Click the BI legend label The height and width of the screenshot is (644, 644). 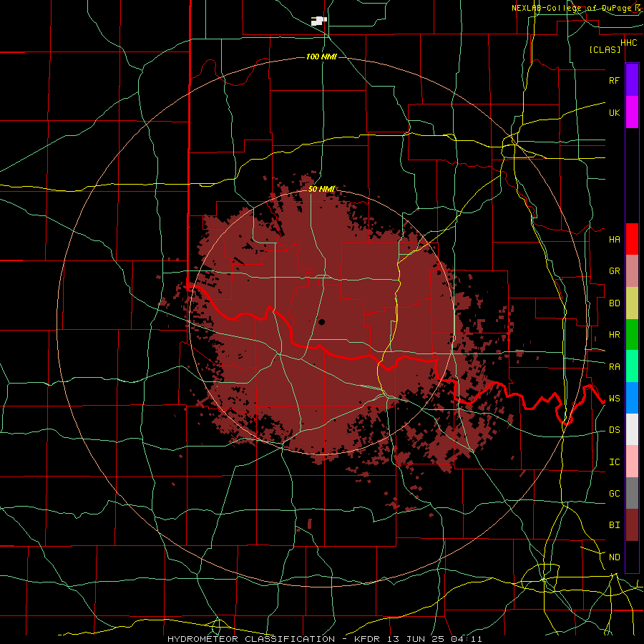point(614,525)
